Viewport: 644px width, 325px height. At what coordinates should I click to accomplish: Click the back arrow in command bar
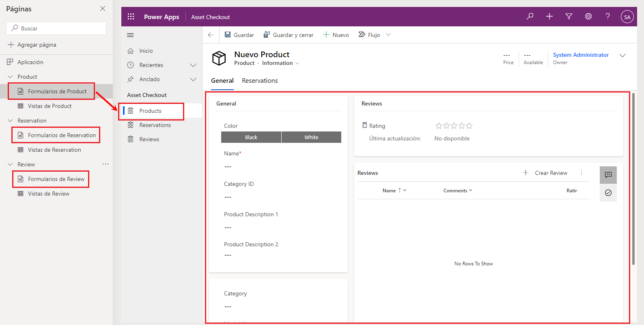click(x=211, y=35)
